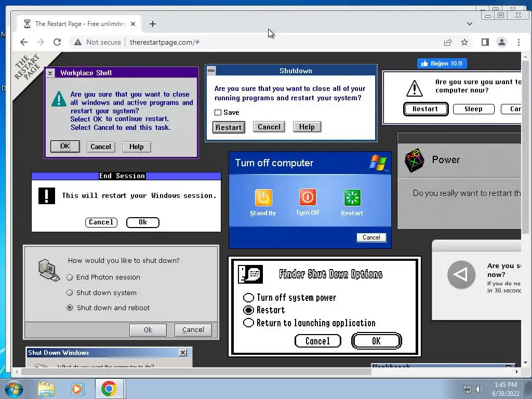Click the gray triangle circle icon
Image resolution: width=532 pixels, height=399 pixels.
tap(461, 274)
